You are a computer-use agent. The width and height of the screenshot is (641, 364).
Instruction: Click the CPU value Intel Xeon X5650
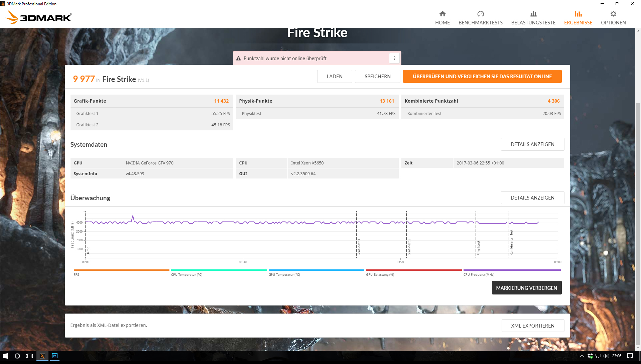307,163
